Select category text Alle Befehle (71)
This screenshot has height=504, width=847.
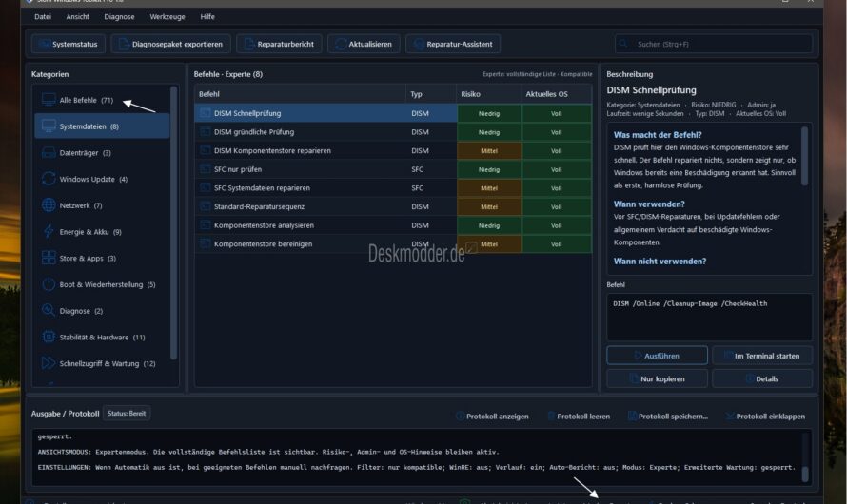[x=87, y=100]
